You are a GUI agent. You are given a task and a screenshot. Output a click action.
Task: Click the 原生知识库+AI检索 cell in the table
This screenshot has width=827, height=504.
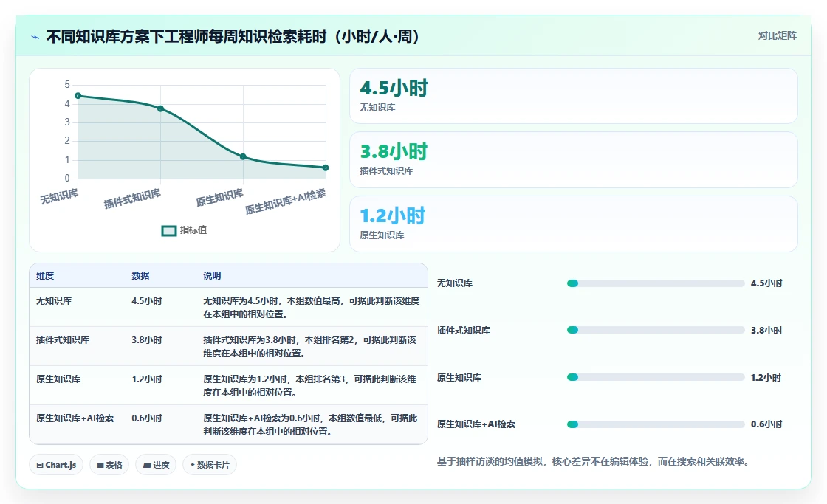pyautogui.click(x=75, y=418)
